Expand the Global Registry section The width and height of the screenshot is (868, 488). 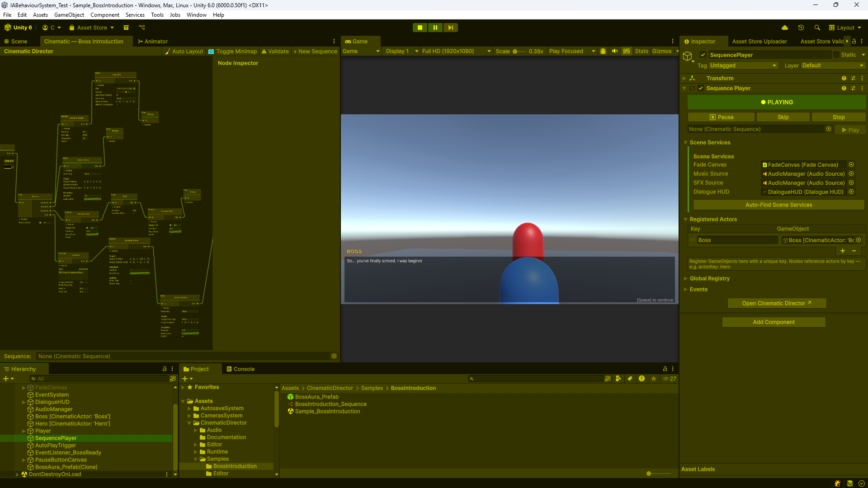(x=686, y=278)
